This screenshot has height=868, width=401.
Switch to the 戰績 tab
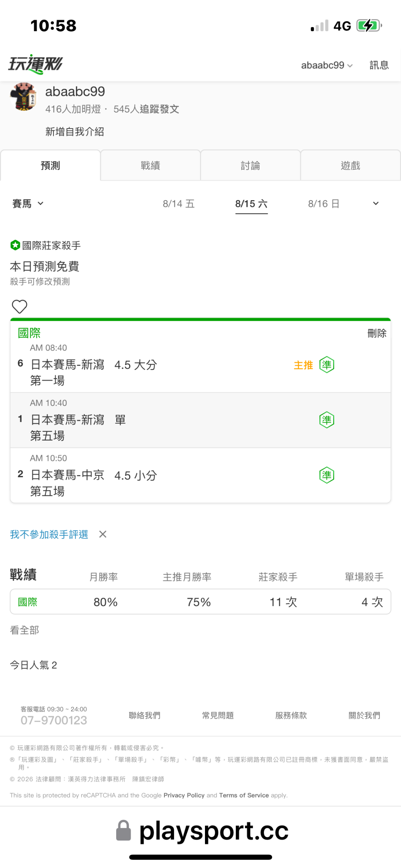150,166
